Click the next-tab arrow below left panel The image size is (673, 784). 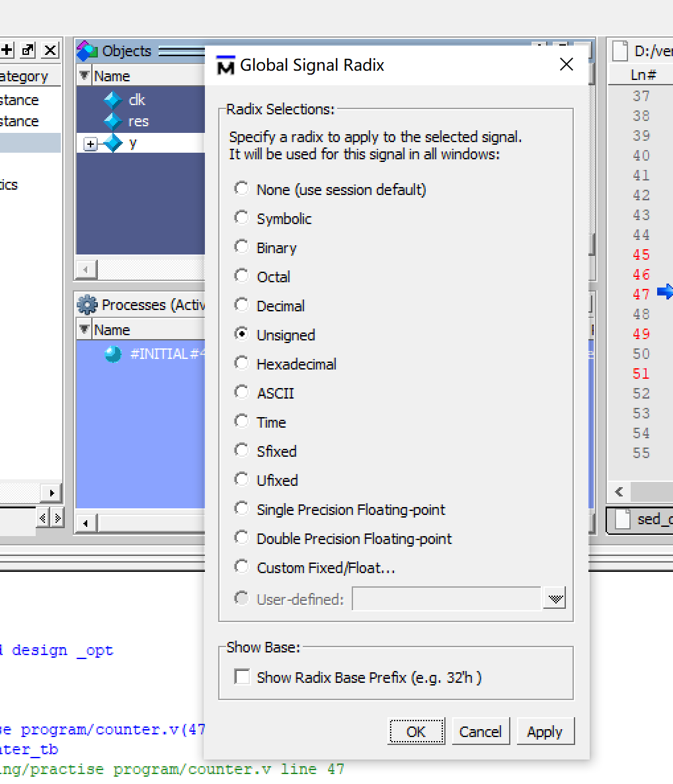[58, 518]
